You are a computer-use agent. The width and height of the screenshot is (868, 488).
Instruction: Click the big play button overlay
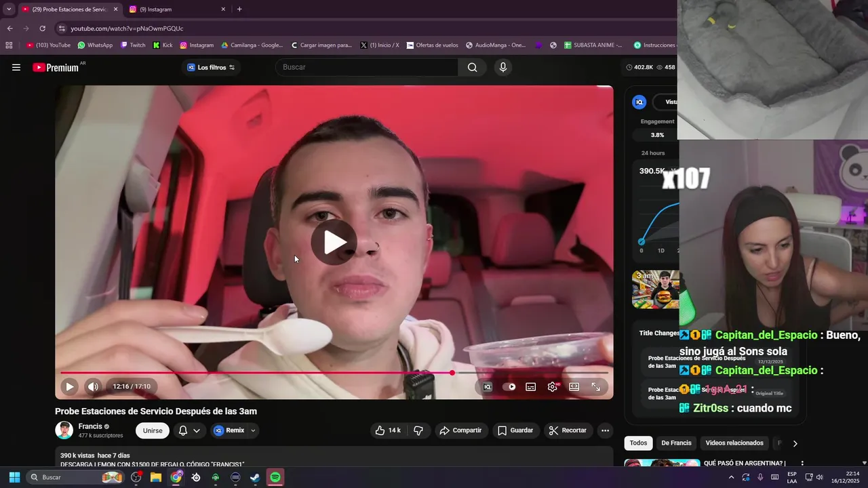334,242
